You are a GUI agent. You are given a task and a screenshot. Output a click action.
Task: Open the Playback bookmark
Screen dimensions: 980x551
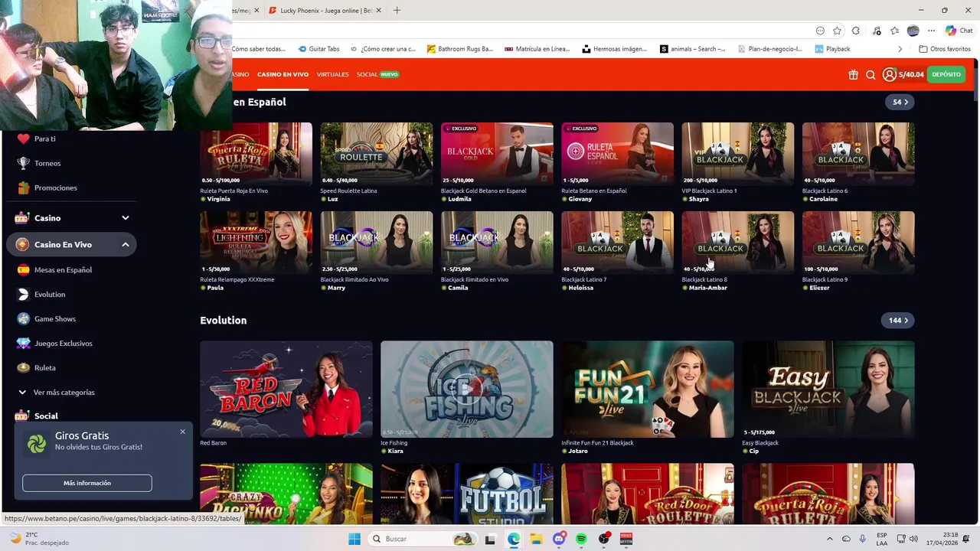[x=832, y=49]
